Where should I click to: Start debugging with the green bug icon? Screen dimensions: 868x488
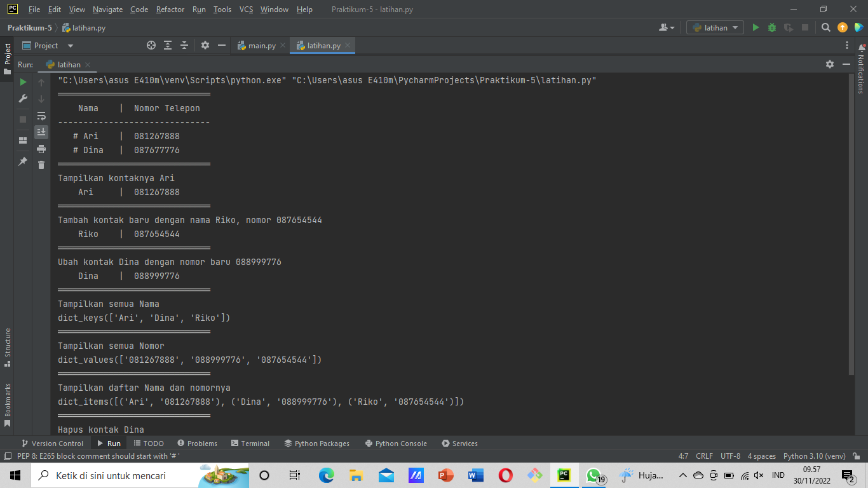[772, 27]
